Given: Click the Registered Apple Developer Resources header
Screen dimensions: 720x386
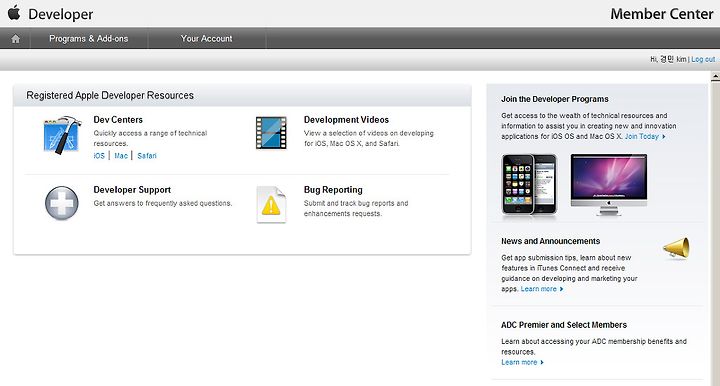Looking at the screenshot, I should click(110, 95).
